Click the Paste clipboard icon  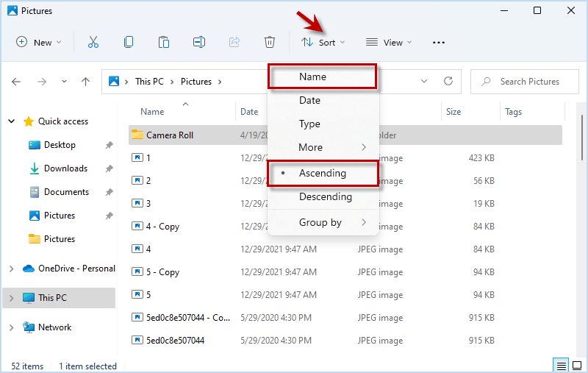(163, 42)
